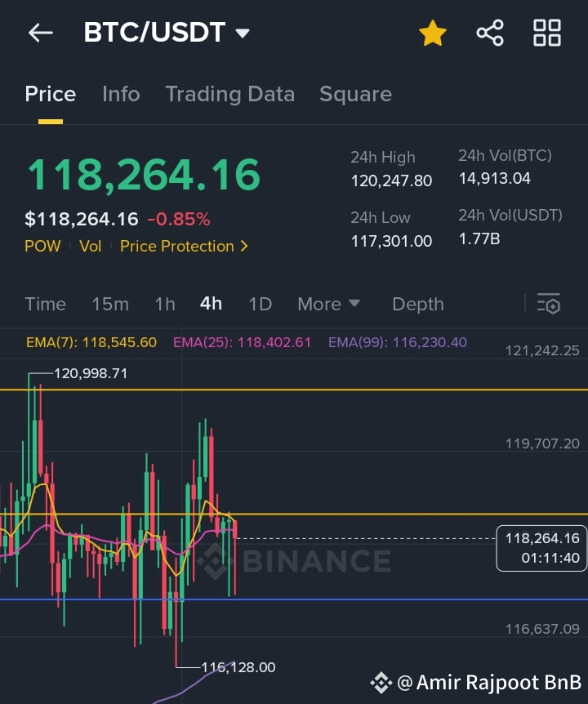
Task: Tap the 24h High value 120,247.80
Action: 391,181
